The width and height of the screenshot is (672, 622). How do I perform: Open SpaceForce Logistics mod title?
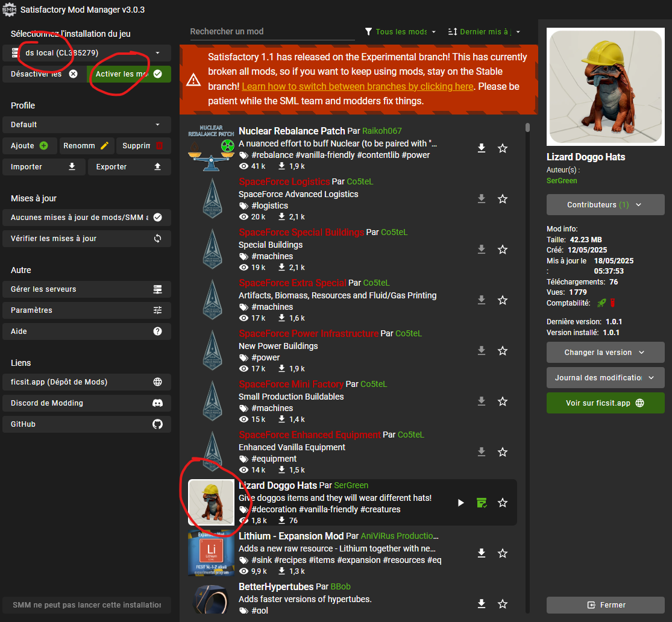pyautogui.click(x=284, y=181)
